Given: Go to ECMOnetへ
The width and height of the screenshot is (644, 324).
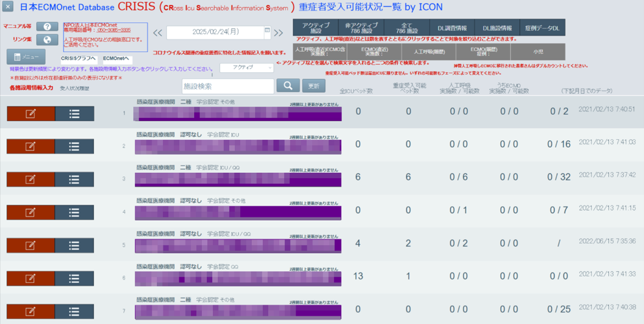Looking at the screenshot, I should (x=117, y=59).
